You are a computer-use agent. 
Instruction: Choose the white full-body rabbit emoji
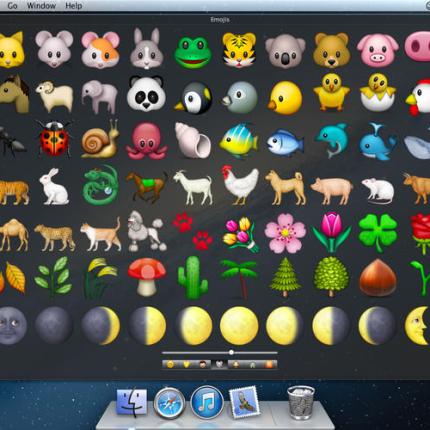point(54,187)
